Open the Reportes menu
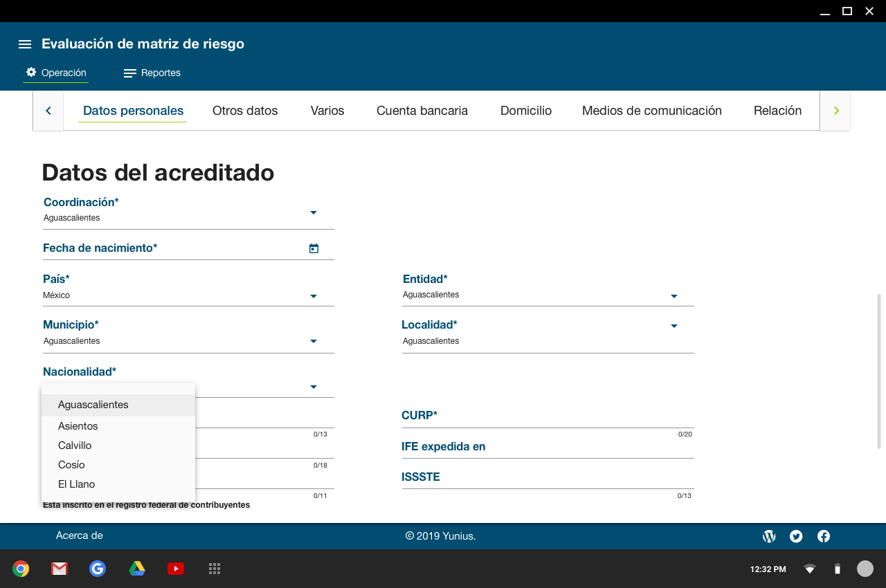 152,73
